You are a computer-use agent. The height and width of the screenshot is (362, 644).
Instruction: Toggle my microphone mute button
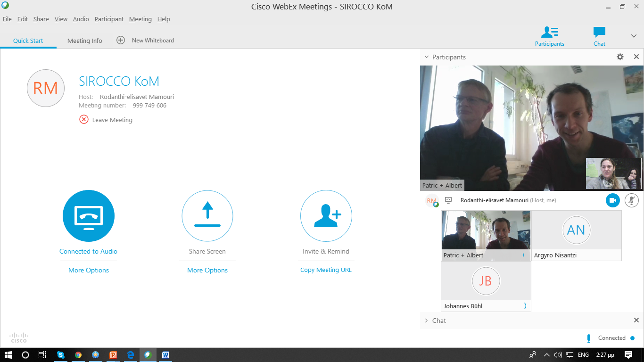pyautogui.click(x=632, y=200)
